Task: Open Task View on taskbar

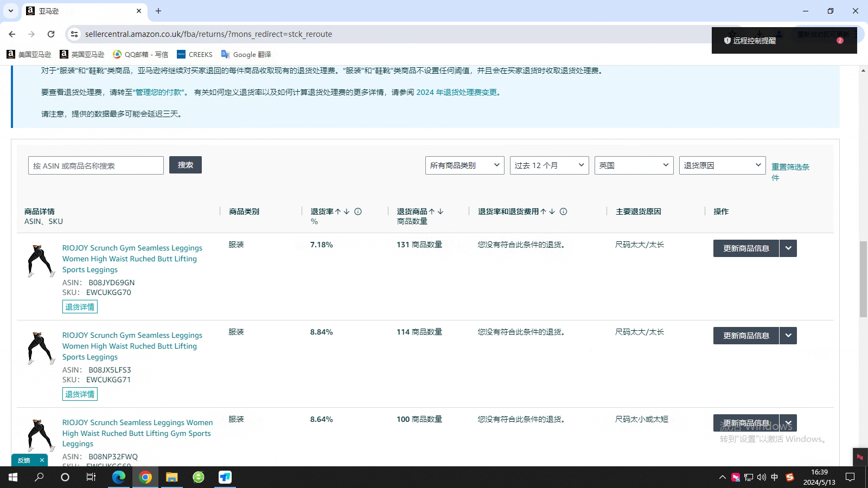Action: (91, 477)
